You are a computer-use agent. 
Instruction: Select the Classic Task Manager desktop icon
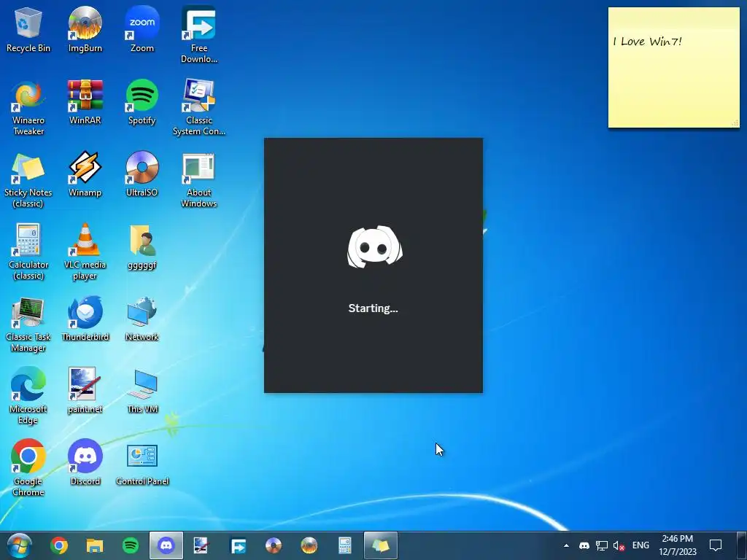pyautogui.click(x=28, y=324)
